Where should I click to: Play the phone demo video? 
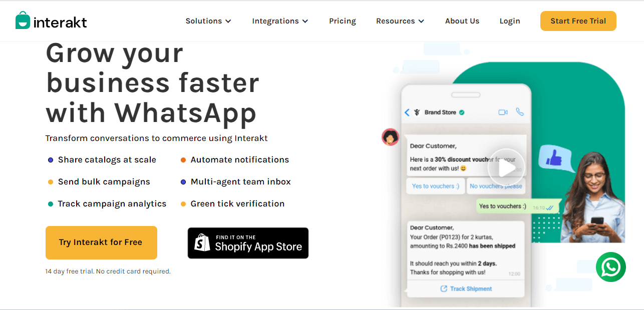[506, 168]
